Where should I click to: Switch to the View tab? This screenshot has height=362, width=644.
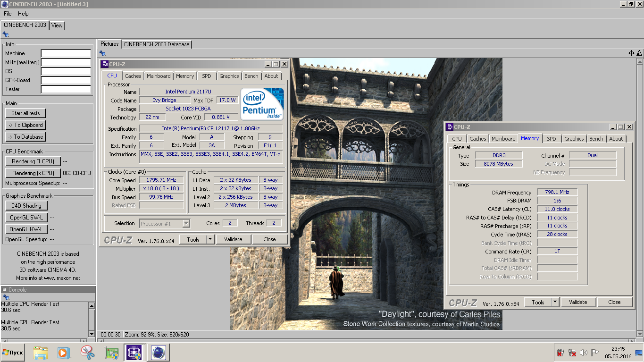[x=57, y=25]
